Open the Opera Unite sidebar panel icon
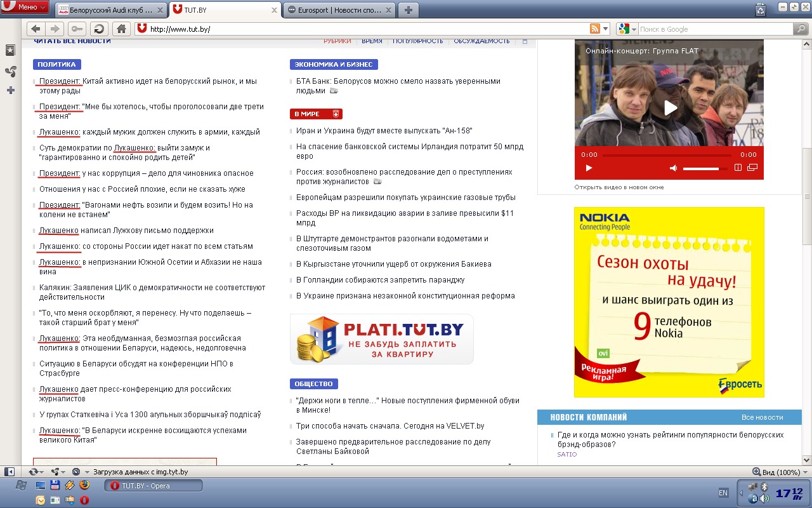Viewport: 812px width, 508px height. coord(10,71)
